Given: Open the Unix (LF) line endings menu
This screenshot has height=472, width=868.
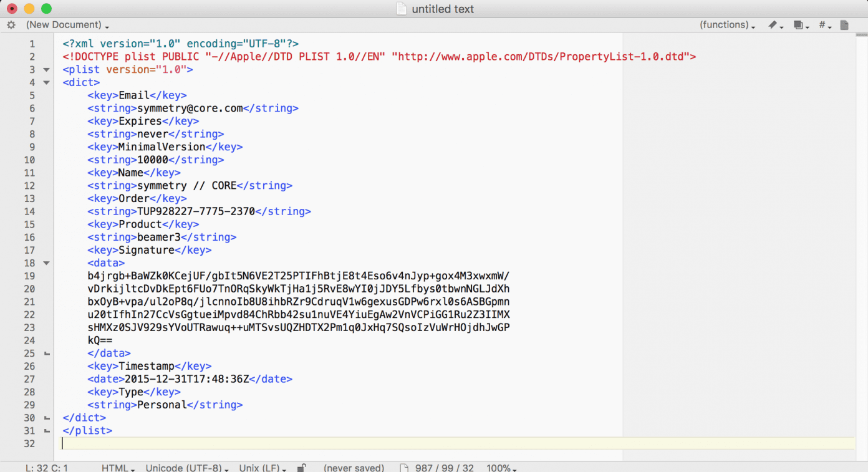Looking at the screenshot, I should coord(261,466).
